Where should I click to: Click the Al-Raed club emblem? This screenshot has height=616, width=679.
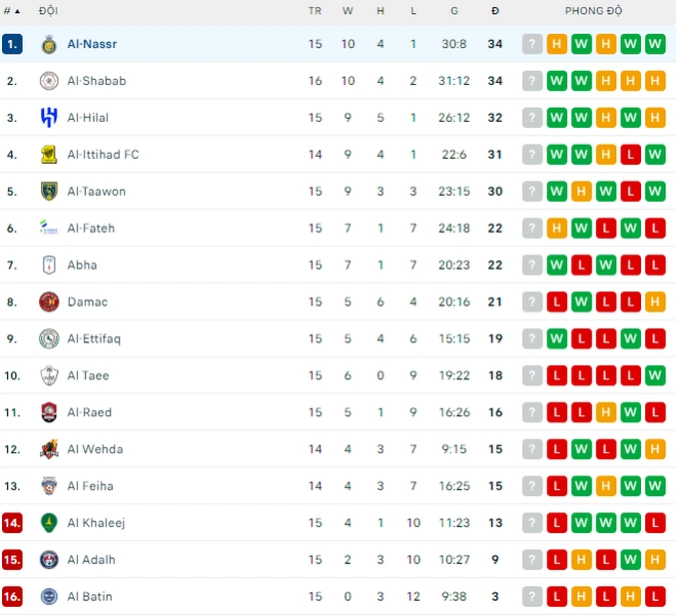[49, 412]
